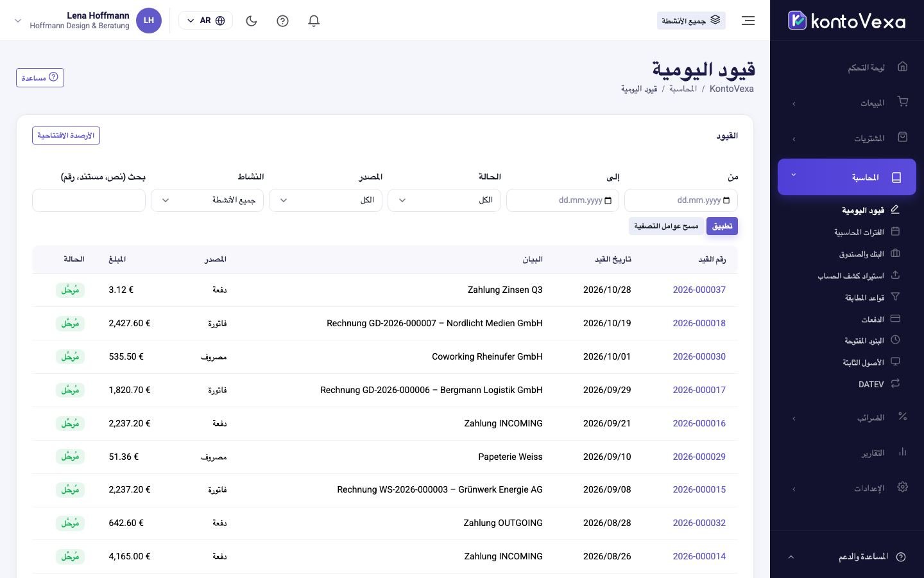Toggle dark mode moon icon
This screenshot has height=578, width=924.
coord(252,21)
